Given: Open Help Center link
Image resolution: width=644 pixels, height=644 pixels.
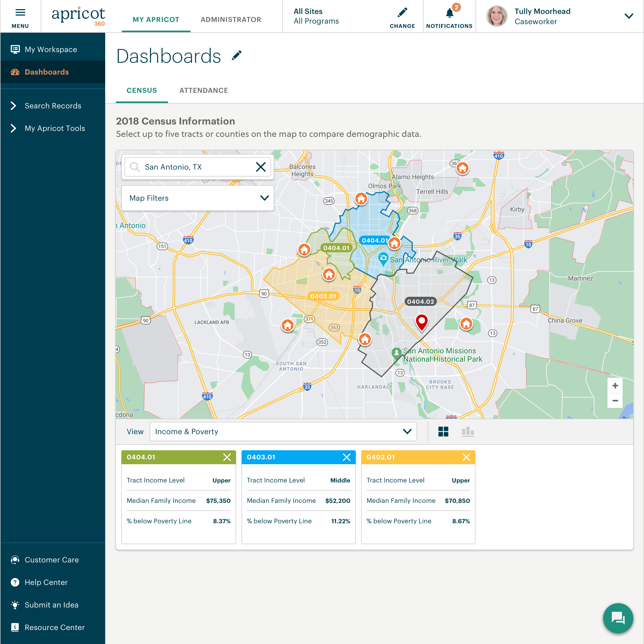Looking at the screenshot, I should (x=46, y=582).
